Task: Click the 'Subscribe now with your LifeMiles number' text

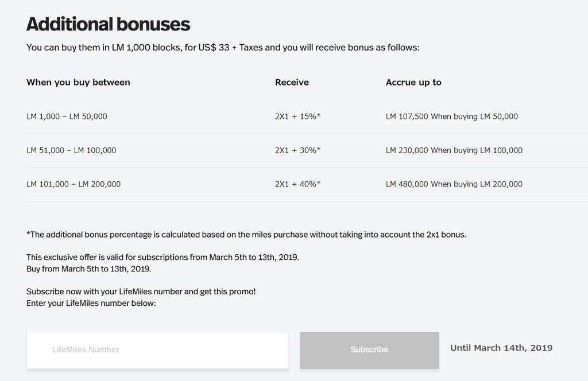Action: pyautogui.click(x=141, y=291)
